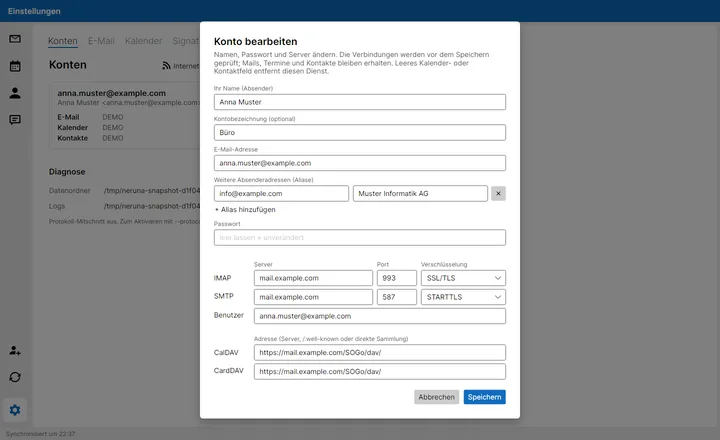This screenshot has height=440, width=720.
Task: Click the add account person-plus icon
Action: click(x=15, y=350)
